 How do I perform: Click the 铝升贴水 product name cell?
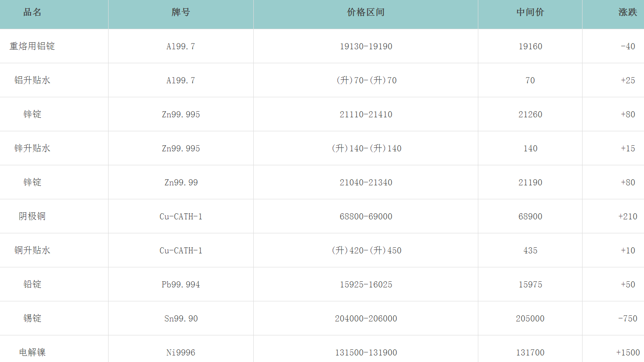click(32, 80)
